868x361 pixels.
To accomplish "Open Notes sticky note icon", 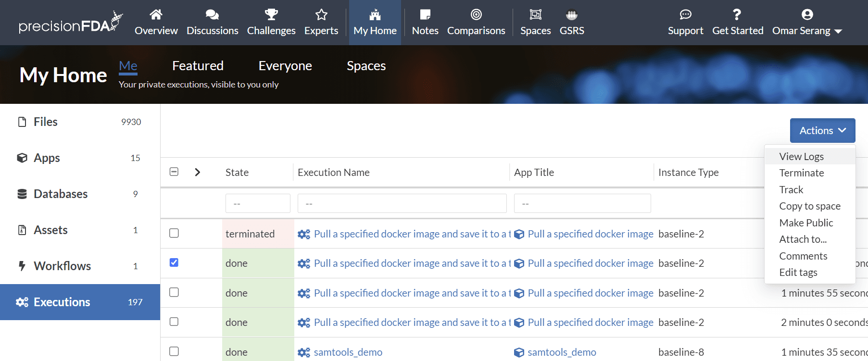I will point(425,15).
